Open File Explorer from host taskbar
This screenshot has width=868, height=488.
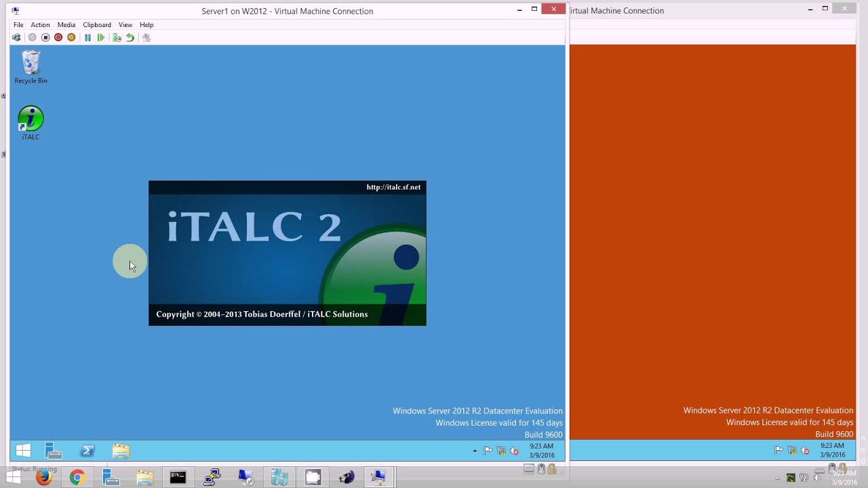click(144, 477)
